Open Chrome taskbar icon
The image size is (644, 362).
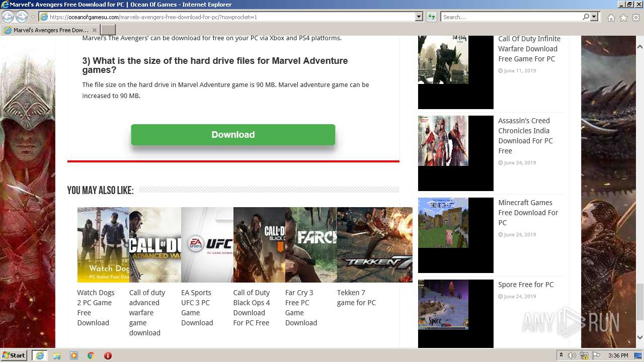(x=91, y=355)
